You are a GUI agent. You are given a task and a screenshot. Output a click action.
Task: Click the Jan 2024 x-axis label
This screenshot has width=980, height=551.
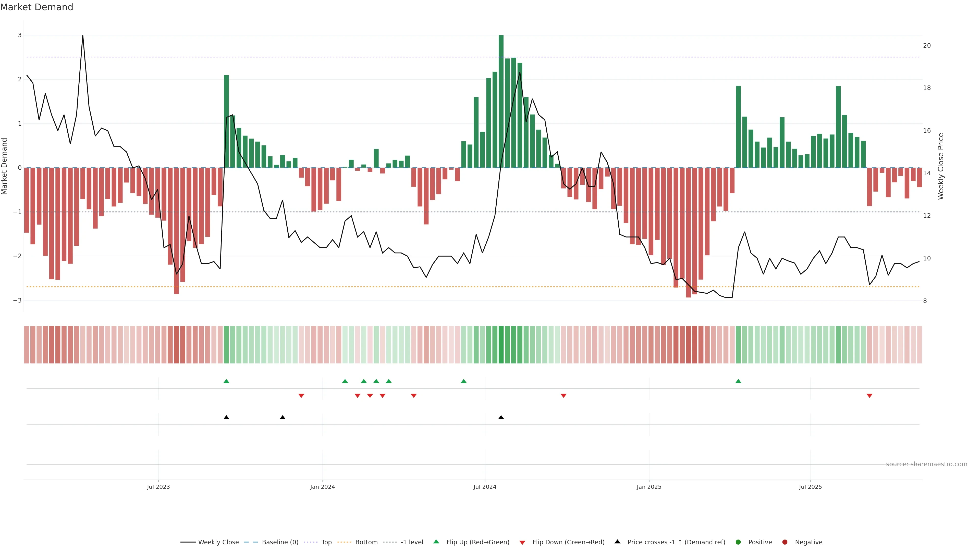tap(322, 487)
